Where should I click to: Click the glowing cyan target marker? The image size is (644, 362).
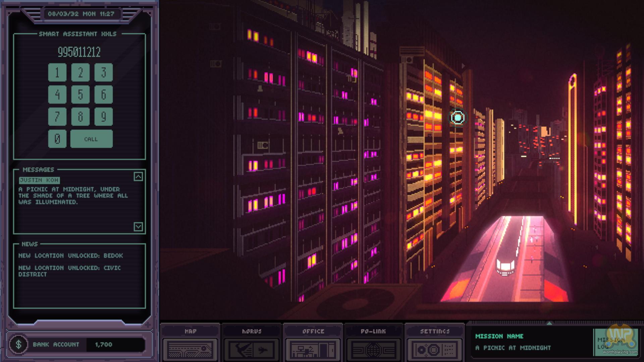click(x=458, y=118)
